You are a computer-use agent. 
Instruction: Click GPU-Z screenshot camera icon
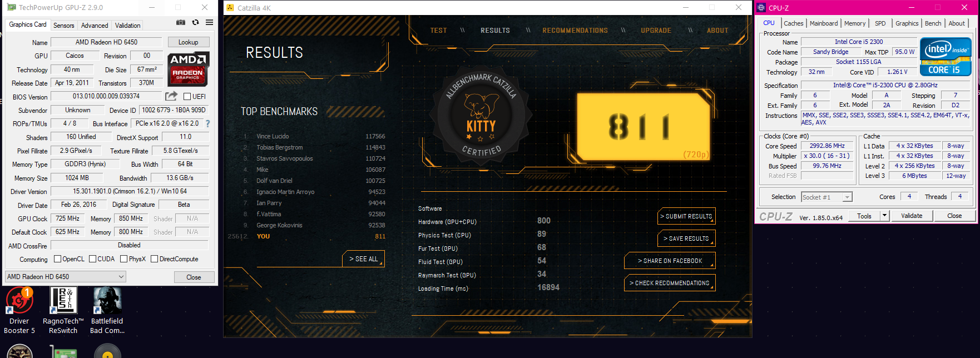[181, 22]
